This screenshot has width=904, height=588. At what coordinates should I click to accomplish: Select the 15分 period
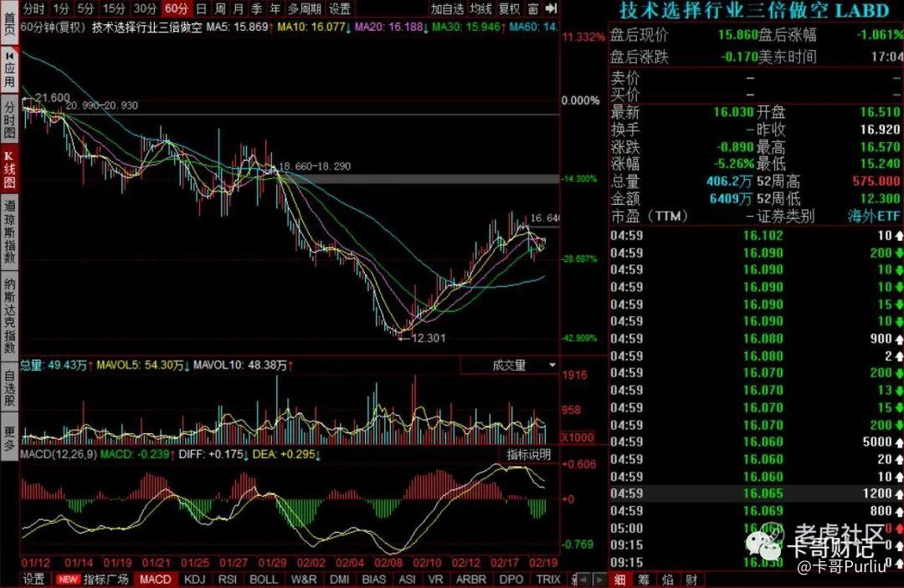(x=114, y=8)
